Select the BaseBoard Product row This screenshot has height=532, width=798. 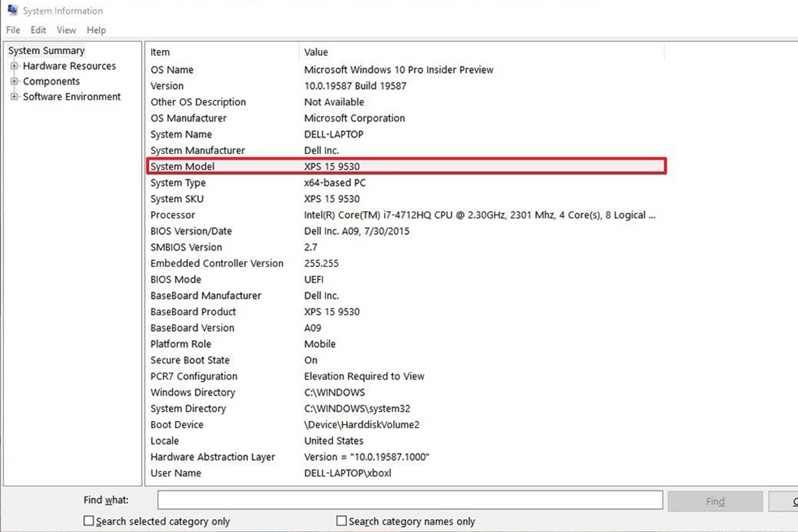tap(406, 312)
